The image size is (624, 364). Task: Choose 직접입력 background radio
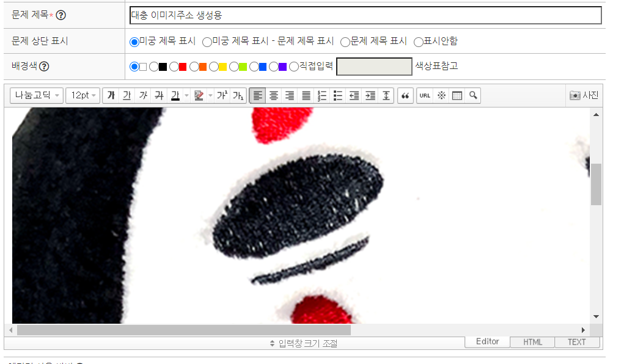pos(294,67)
